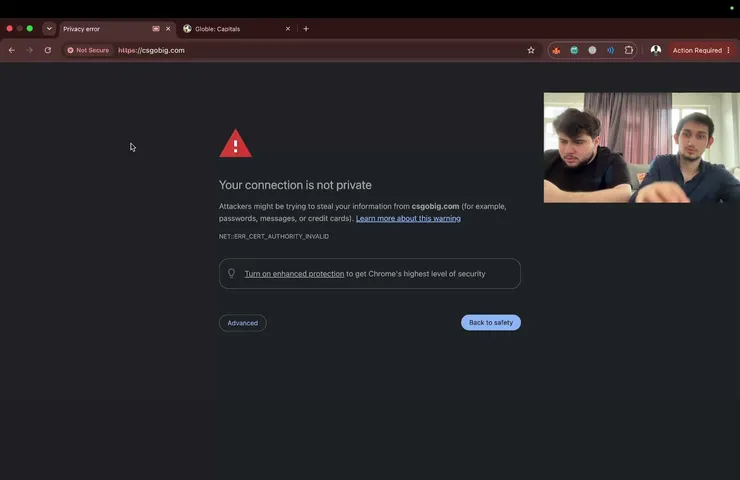Open the blue sound-wave extension icon
The image size is (740, 480).
coord(611,50)
